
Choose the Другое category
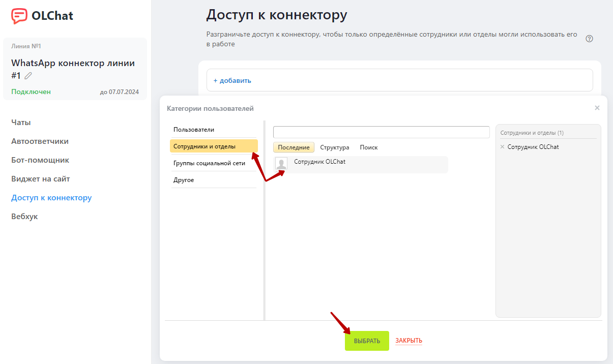click(214, 180)
